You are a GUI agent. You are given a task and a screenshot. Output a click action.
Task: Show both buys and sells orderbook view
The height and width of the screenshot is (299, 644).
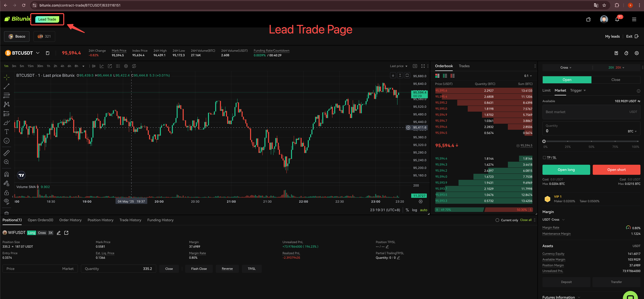437,76
